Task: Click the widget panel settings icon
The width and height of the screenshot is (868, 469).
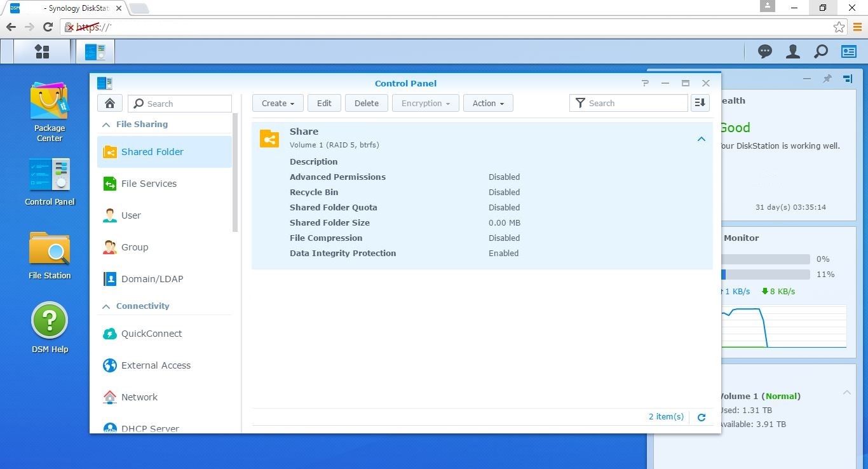Action: point(848,79)
